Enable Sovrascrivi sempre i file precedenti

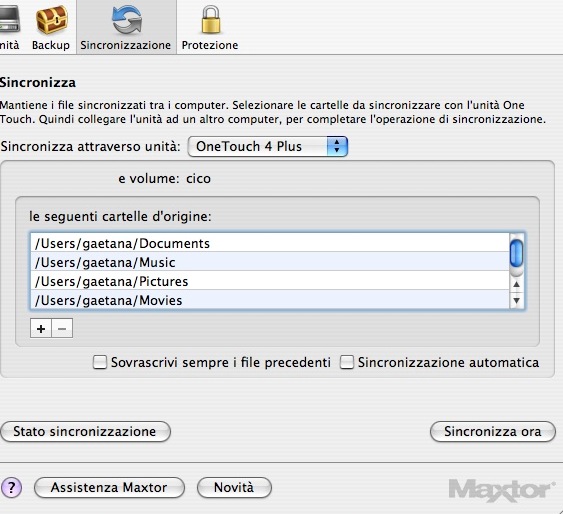pyautogui.click(x=99, y=362)
